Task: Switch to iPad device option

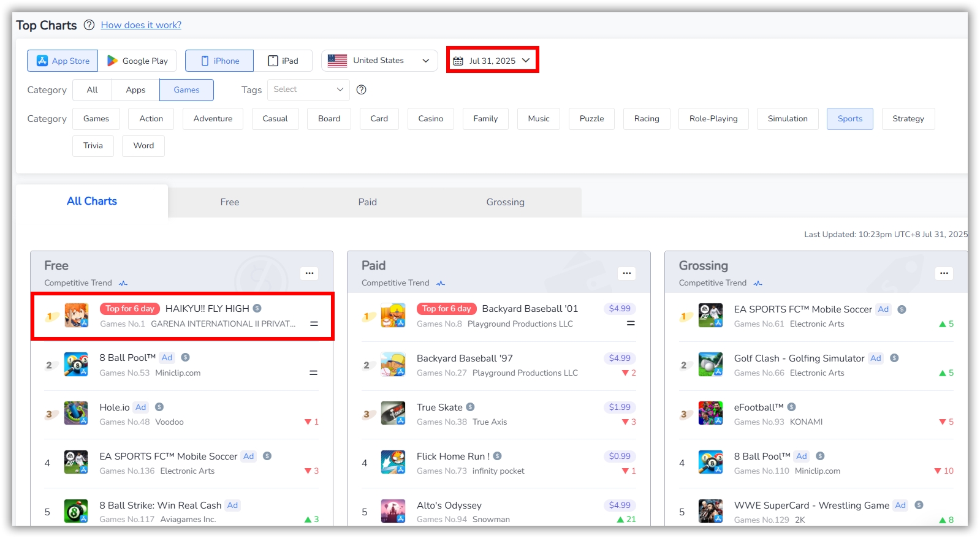Action: tap(283, 61)
